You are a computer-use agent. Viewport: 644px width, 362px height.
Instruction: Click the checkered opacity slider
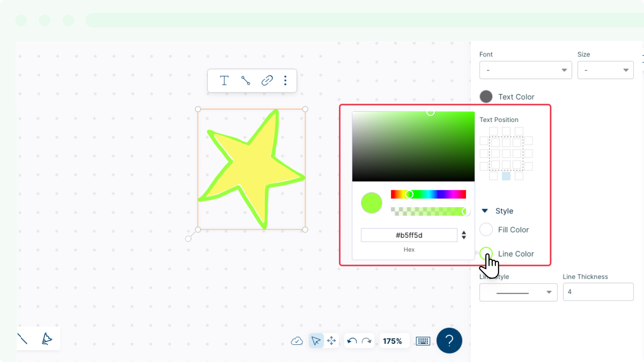point(428,211)
